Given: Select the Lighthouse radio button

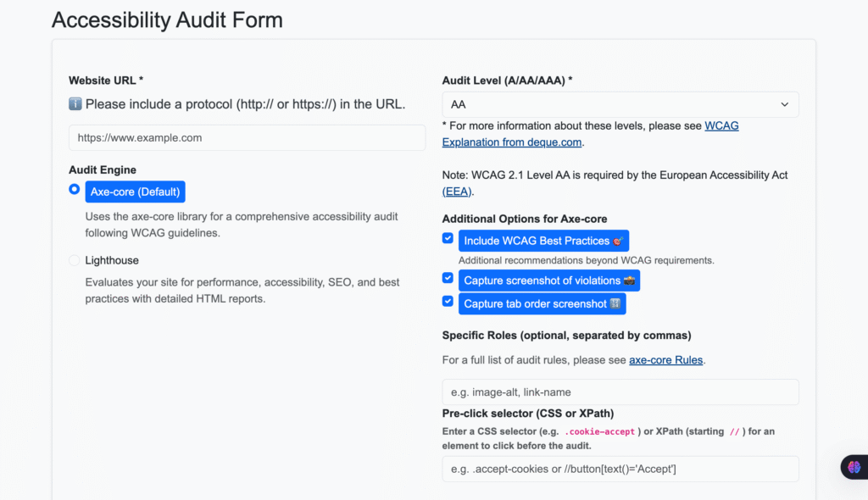Looking at the screenshot, I should click(75, 260).
